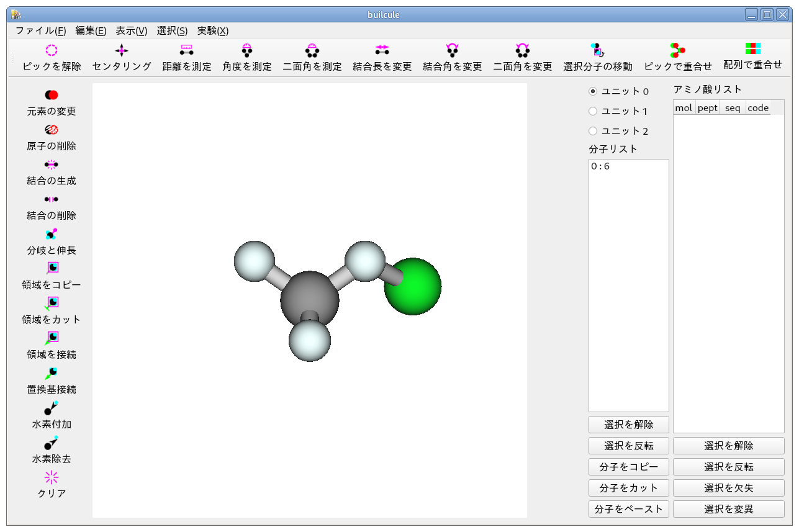Select the 元素の変更 change element tool
799x532 pixels.
click(x=52, y=95)
